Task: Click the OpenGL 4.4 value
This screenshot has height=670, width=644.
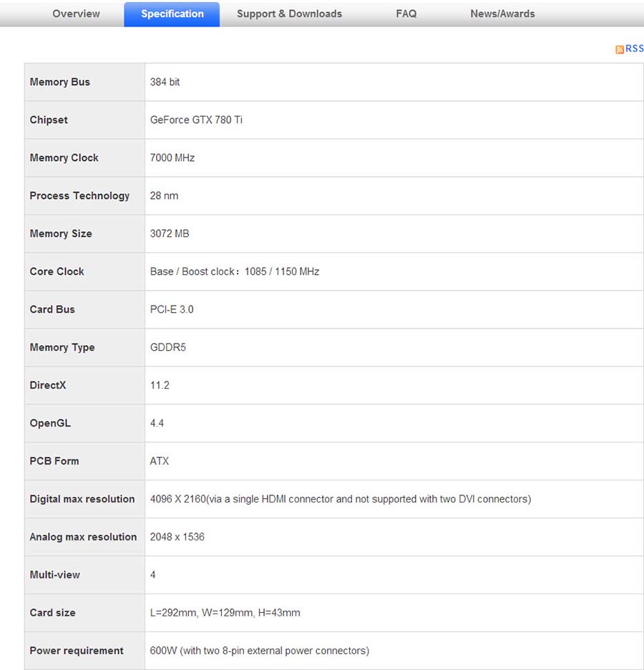Action: 157,424
